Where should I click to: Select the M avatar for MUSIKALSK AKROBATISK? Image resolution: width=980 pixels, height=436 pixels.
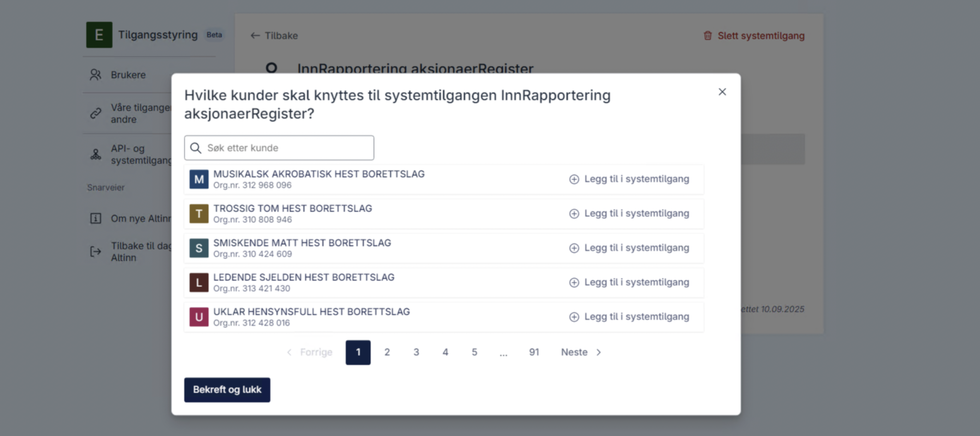199,179
